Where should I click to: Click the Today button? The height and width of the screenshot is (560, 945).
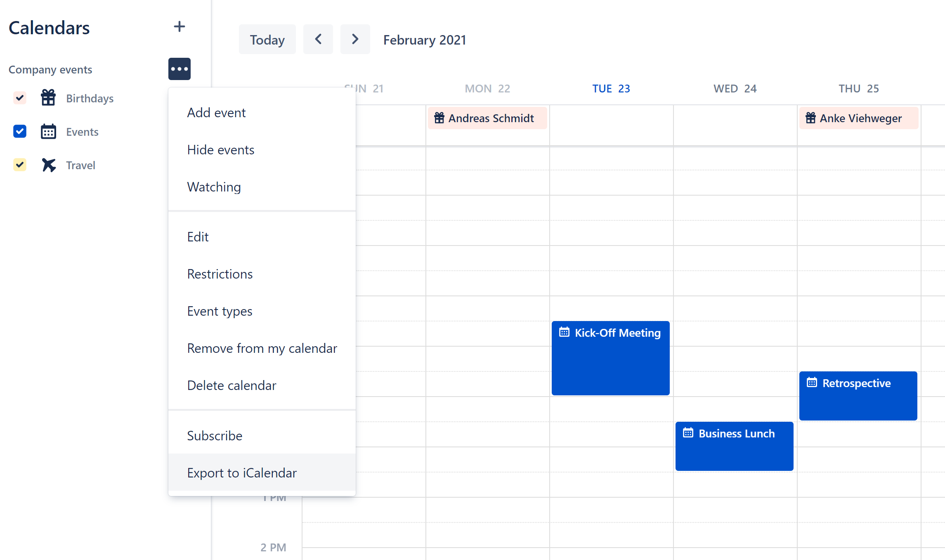(x=267, y=40)
